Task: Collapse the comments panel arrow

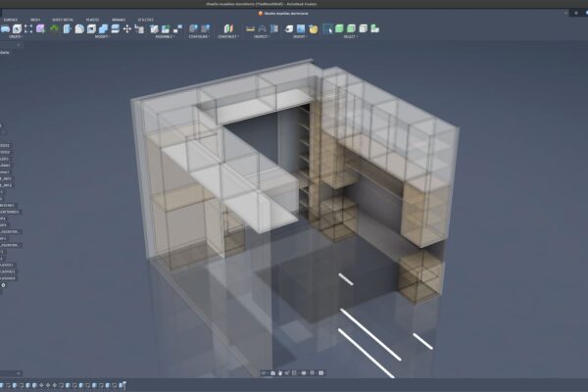Action: 19,373
